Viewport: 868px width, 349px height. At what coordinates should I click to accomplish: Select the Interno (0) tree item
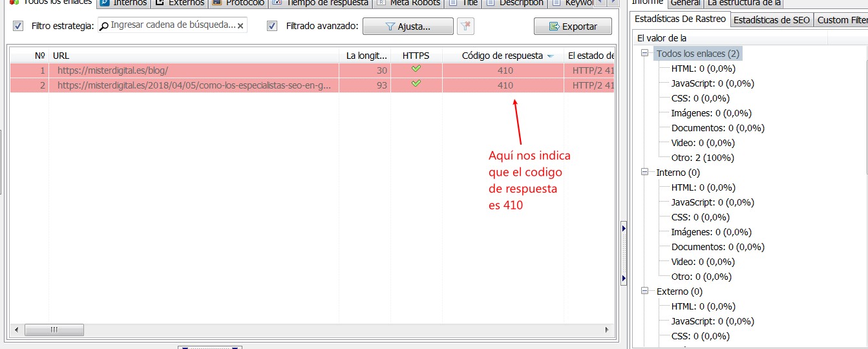pos(678,173)
